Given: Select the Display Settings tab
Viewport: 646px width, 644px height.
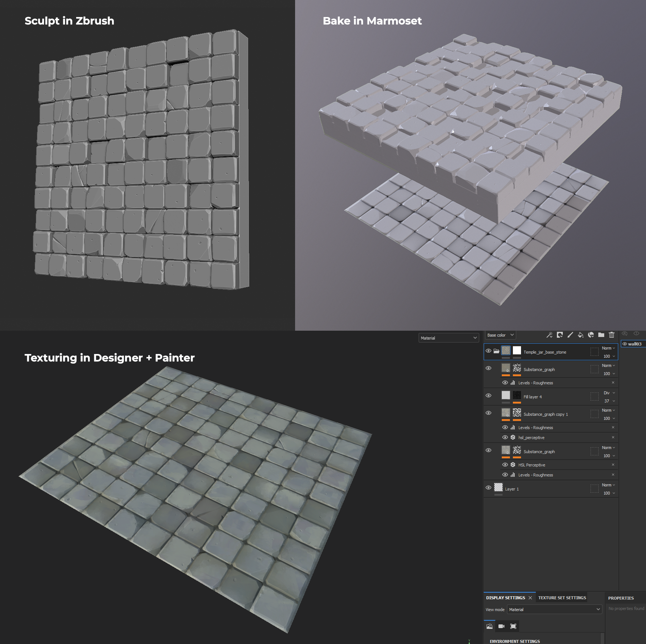Looking at the screenshot, I should pos(505,597).
